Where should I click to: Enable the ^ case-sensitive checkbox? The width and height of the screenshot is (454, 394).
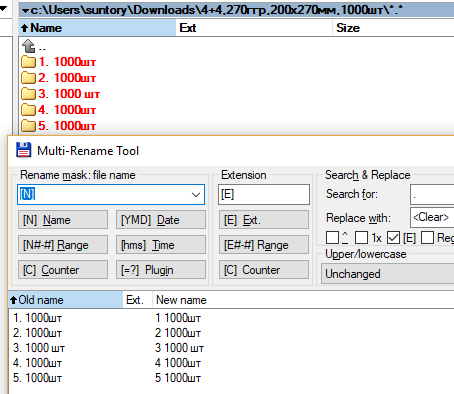(332, 238)
